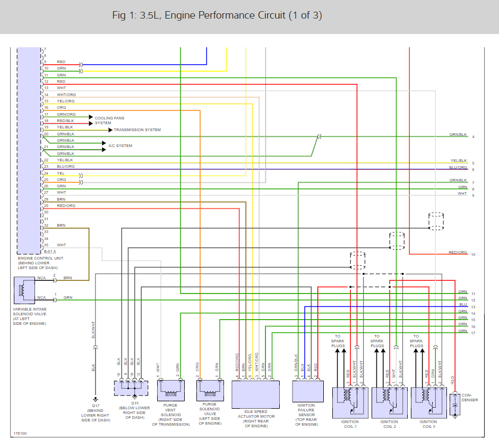Click the G15 below lower right dash caption

tap(135, 410)
